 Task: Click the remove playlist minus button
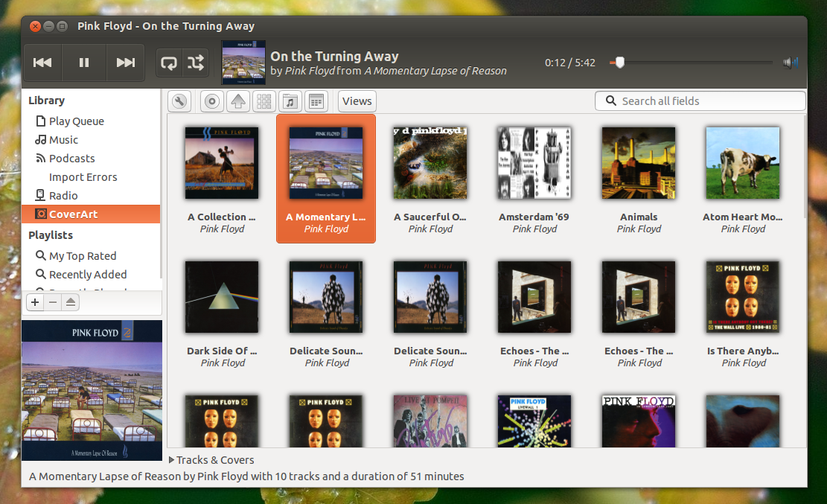point(53,302)
